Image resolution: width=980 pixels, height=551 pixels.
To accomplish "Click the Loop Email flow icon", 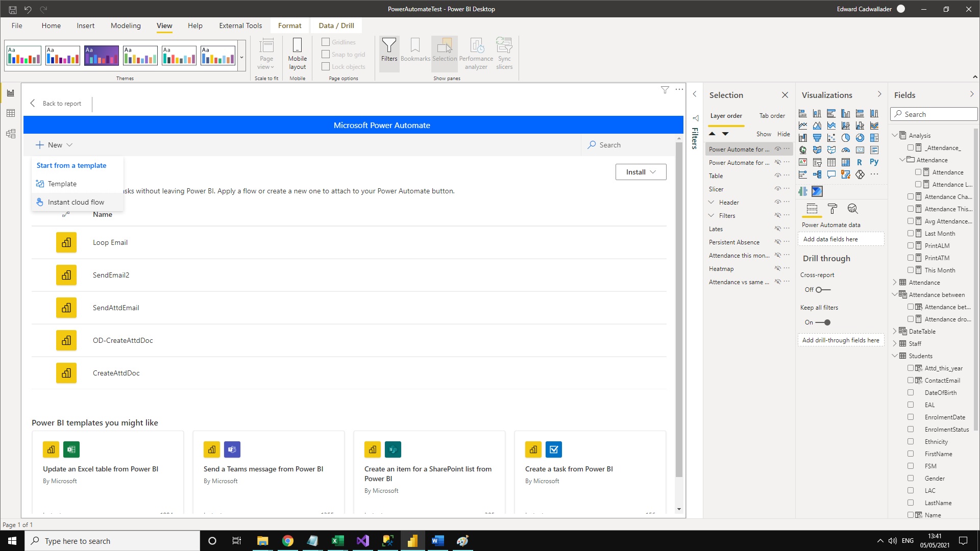I will (x=66, y=242).
